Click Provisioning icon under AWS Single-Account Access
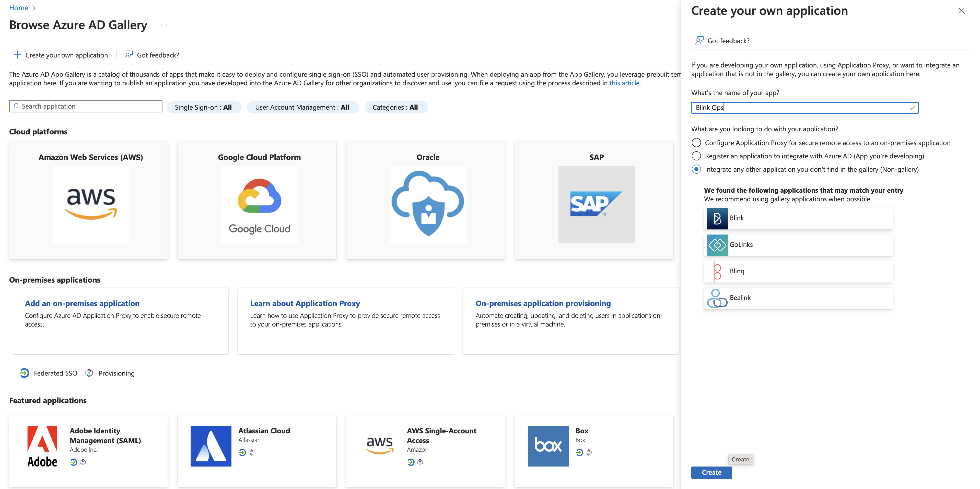 click(420, 462)
